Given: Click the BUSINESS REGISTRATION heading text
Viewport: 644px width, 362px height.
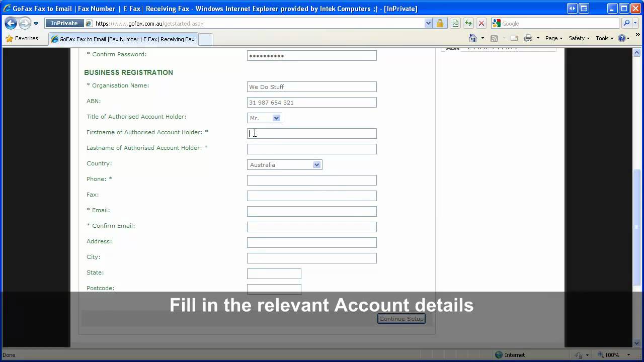Looking at the screenshot, I should (128, 72).
